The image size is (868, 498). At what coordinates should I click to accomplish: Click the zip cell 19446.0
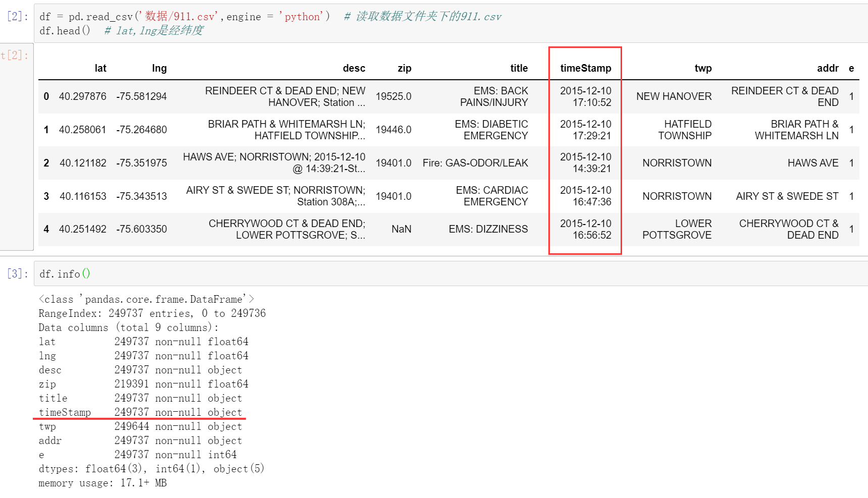tap(393, 130)
